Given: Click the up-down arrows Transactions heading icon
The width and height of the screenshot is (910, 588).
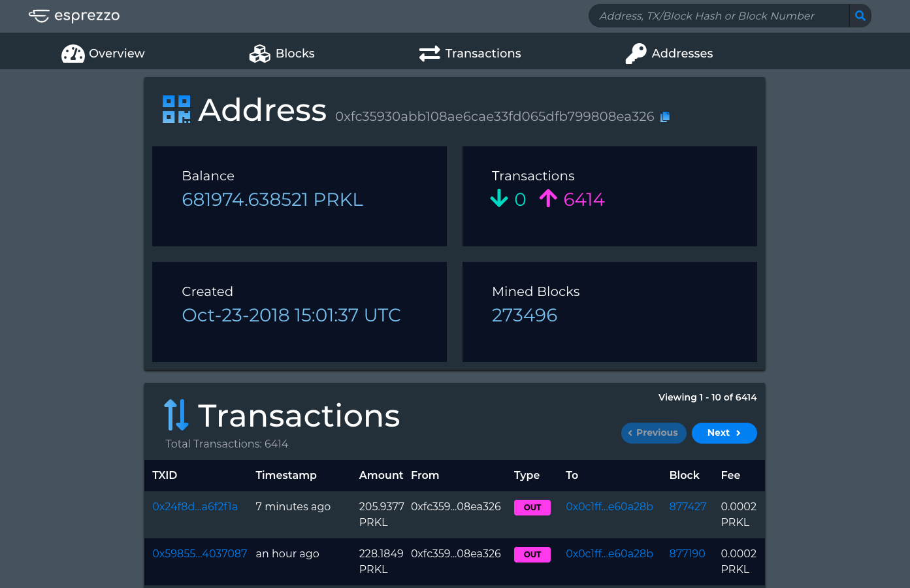Looking at the screenshot, I should pos(176,415).
